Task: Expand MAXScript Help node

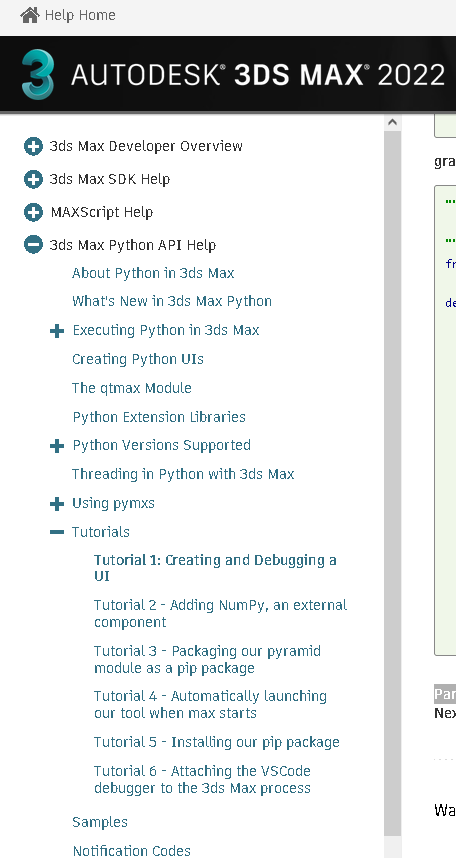Action: coord(33,212)
